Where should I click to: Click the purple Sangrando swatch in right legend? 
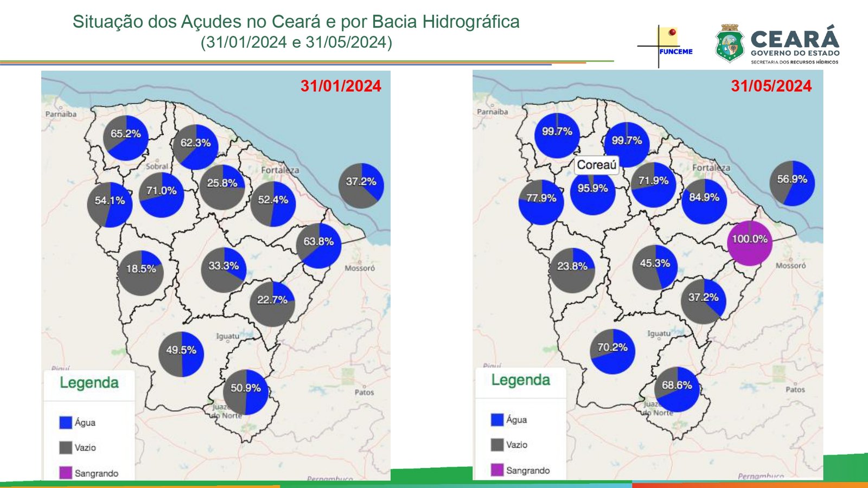coord(497,470)
